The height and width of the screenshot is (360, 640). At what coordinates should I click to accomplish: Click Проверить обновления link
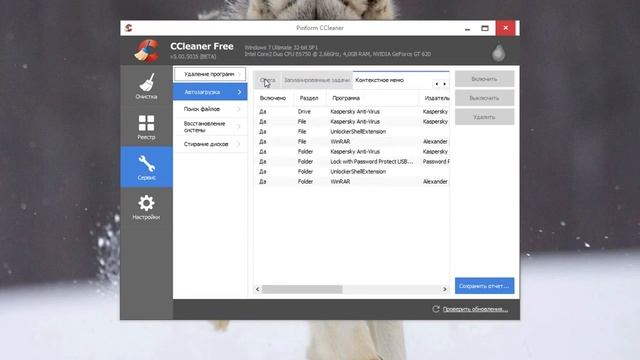475,309
